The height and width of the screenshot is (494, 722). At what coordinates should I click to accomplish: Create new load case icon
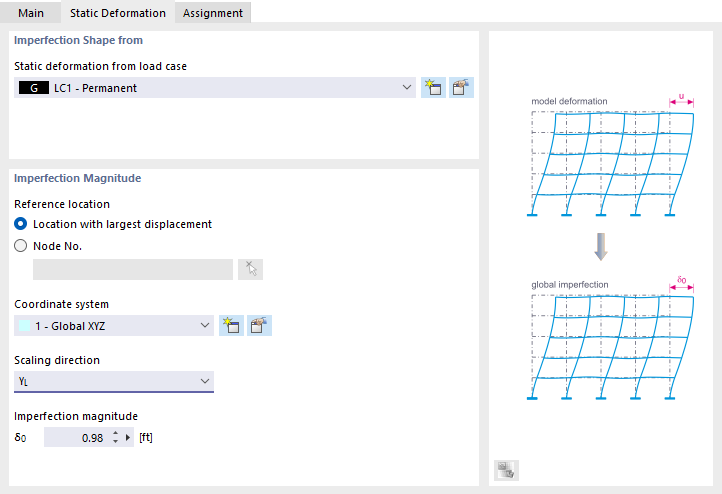point(433,87)
